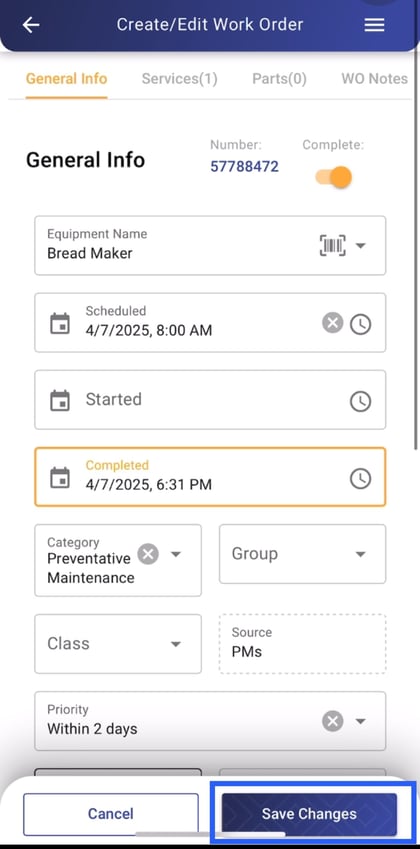The image size is (420, 849).
Task: Switch to the Services(1) tab
Action: [x=180, y=79]
